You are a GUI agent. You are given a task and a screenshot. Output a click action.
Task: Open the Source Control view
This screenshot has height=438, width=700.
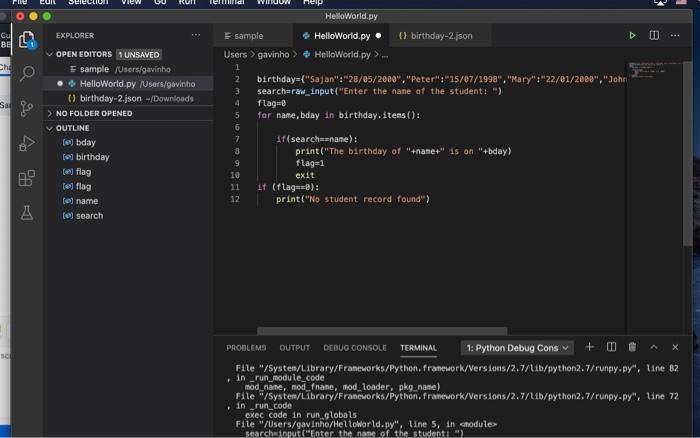pos(26,108)
